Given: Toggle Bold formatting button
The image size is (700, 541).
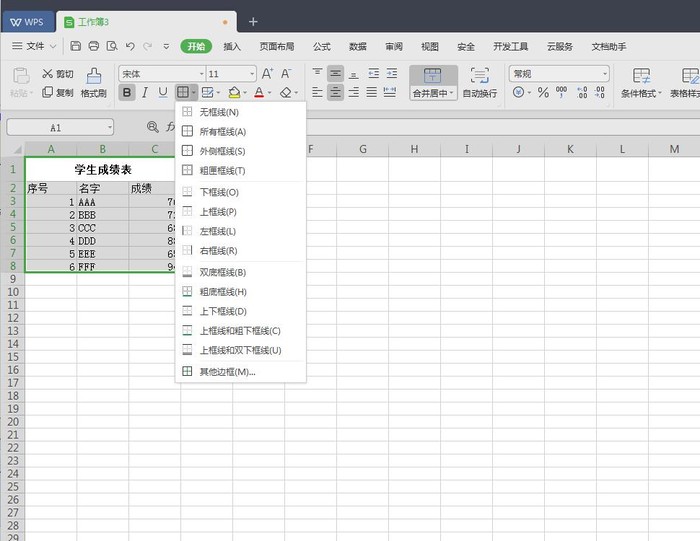Looking at the screenshot, I should click(127, 93).
